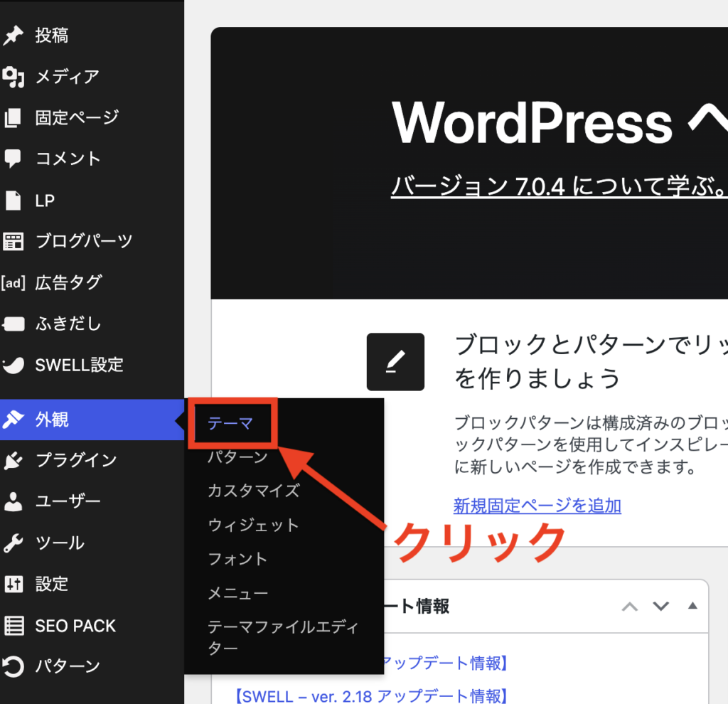Click the speech bubble icon for コメント
Screen dimensions: 728x704
[13, 159]
